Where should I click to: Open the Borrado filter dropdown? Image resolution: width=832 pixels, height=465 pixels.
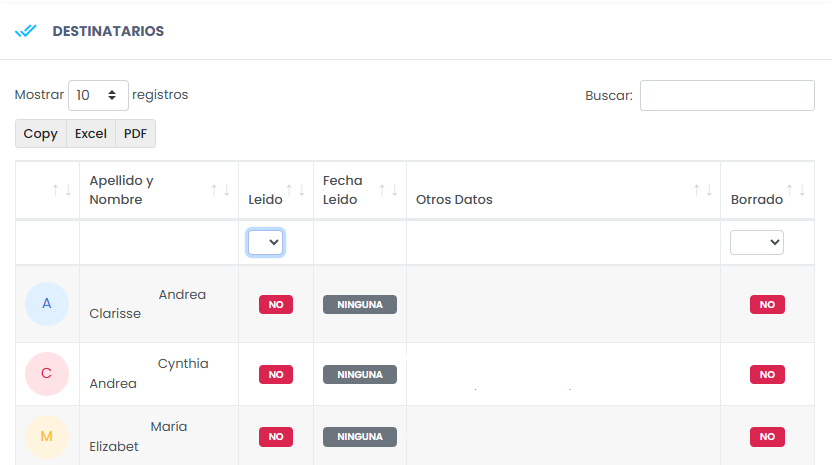756,243
